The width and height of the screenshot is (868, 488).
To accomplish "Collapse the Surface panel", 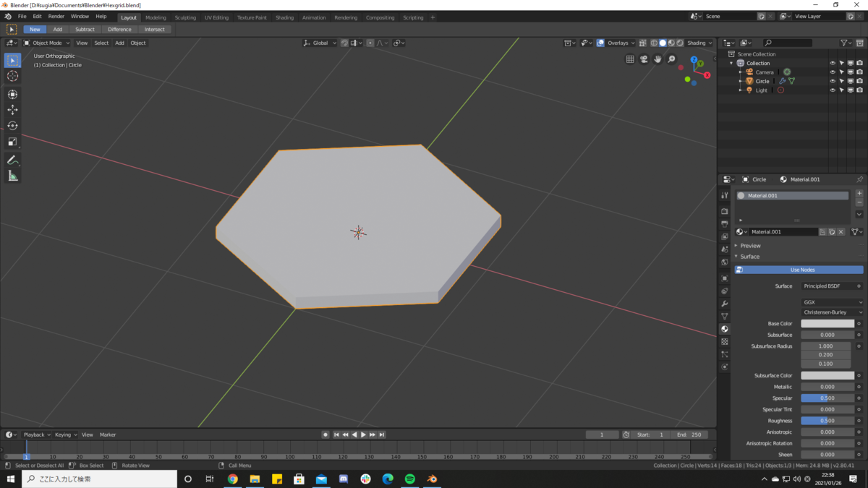I will coord(748,257).
